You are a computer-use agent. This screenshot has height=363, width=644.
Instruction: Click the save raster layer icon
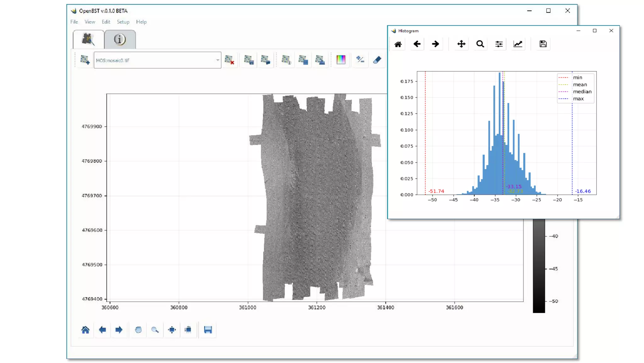(x=249, y=60)
